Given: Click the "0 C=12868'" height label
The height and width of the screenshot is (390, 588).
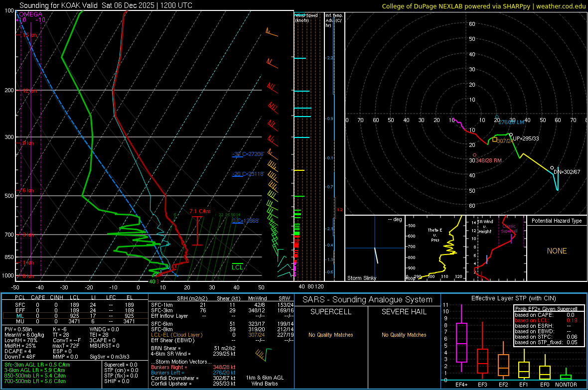Looking at the screenshot, I should click(x=246, y=221).
